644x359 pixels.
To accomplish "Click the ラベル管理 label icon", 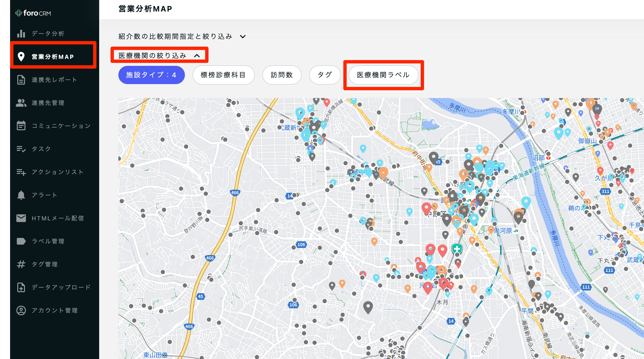I will (21, 241).
